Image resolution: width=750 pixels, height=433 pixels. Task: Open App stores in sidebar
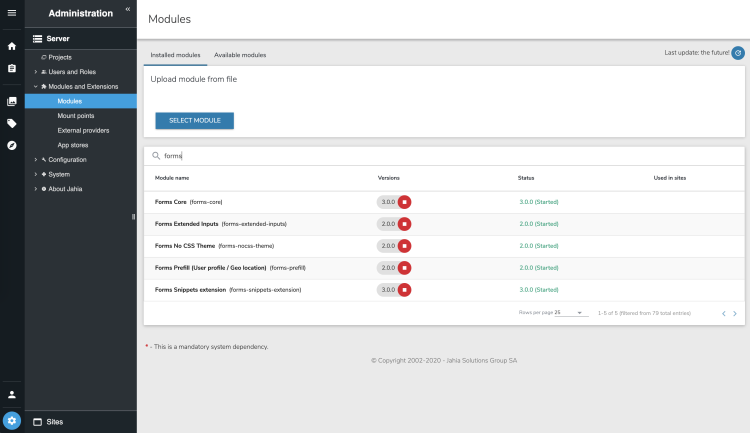point(73,145)
